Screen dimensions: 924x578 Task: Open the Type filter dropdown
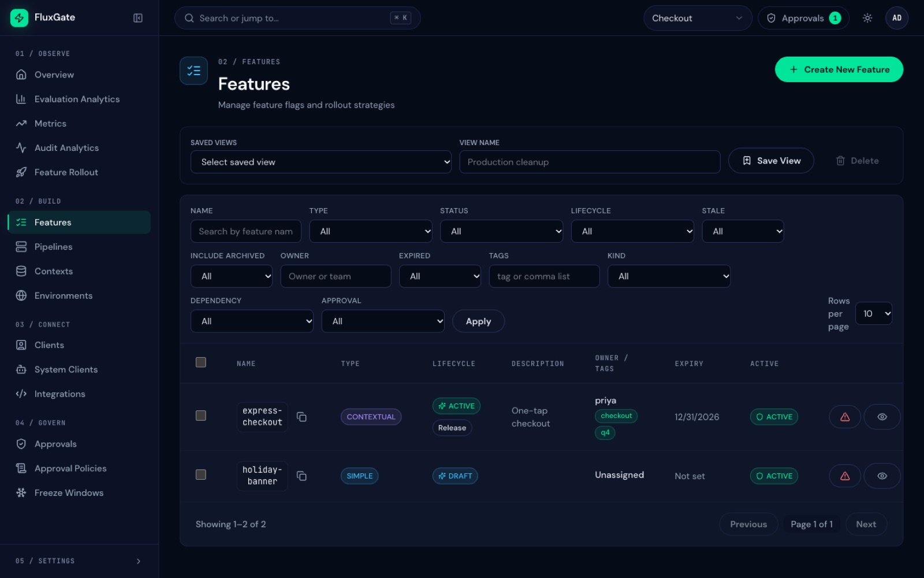pos(371,231)
